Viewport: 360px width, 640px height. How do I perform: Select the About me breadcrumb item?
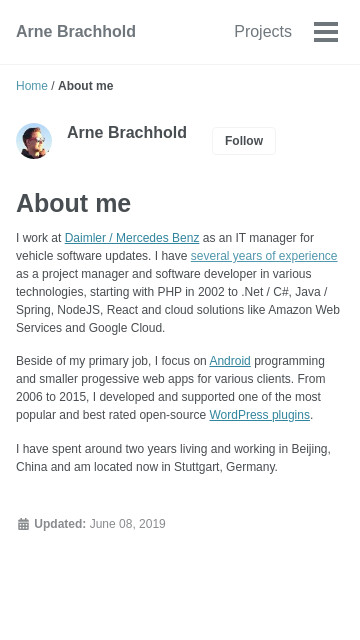pyautogui.click(x=86, y=86)
